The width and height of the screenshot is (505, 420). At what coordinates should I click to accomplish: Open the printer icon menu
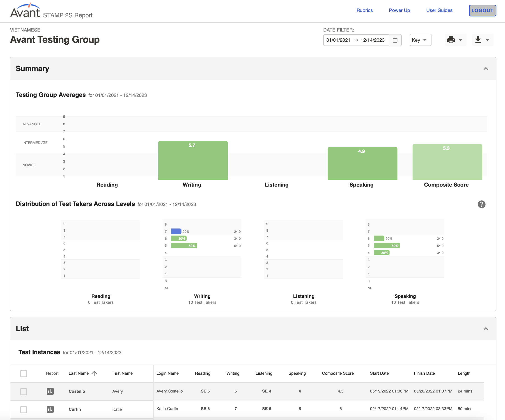[455, 40]
